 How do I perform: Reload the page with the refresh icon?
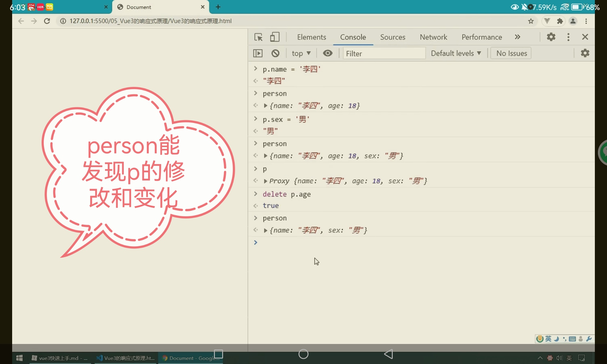[x=47, y=21]
